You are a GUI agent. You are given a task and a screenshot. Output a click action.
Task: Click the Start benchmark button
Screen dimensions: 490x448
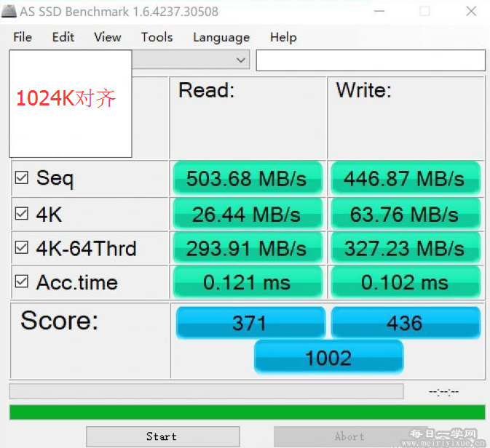(163, 436)
